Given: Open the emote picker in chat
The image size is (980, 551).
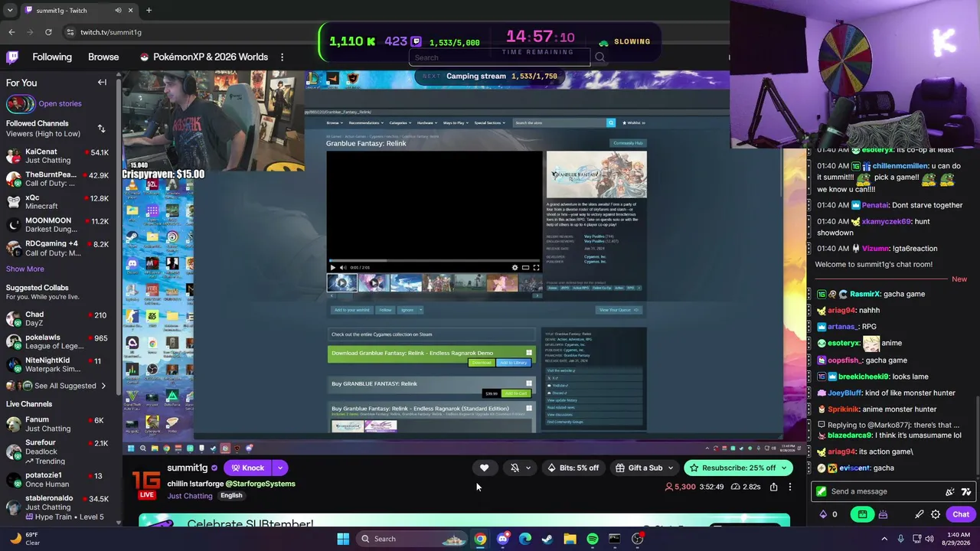Looking at the screenshot, I should click(x=966, y=491).
